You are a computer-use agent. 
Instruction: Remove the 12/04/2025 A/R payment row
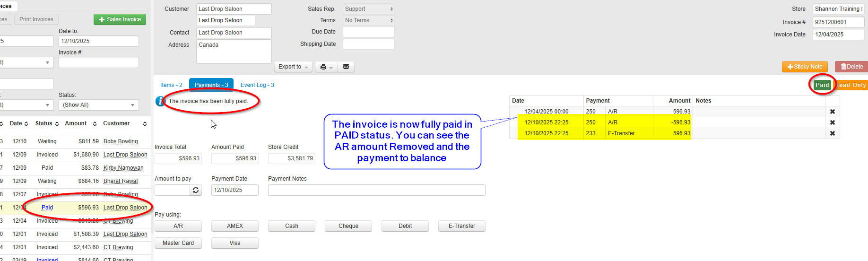pyautogui.click(x=833, y=112)
